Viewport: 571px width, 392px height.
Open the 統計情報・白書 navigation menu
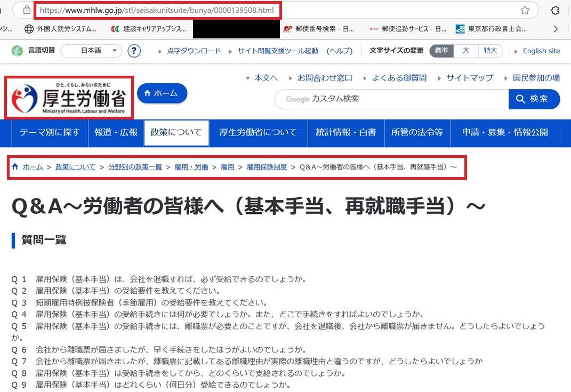[x=345, y=132]
